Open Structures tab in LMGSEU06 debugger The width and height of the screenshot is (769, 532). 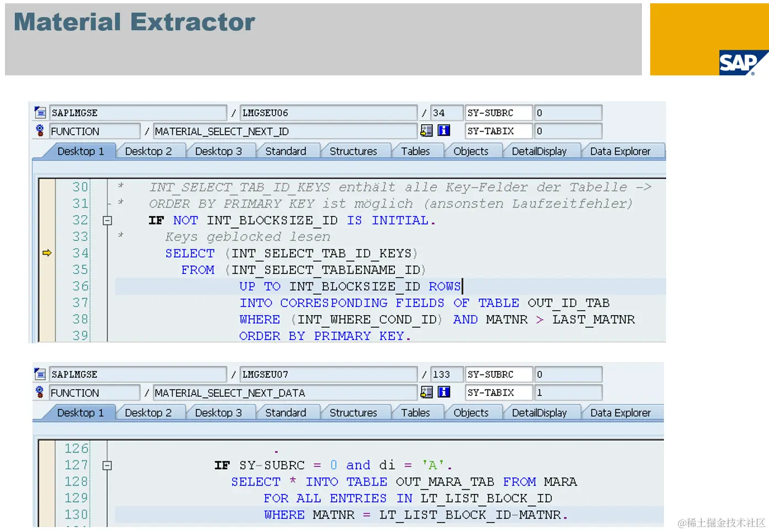353,151
